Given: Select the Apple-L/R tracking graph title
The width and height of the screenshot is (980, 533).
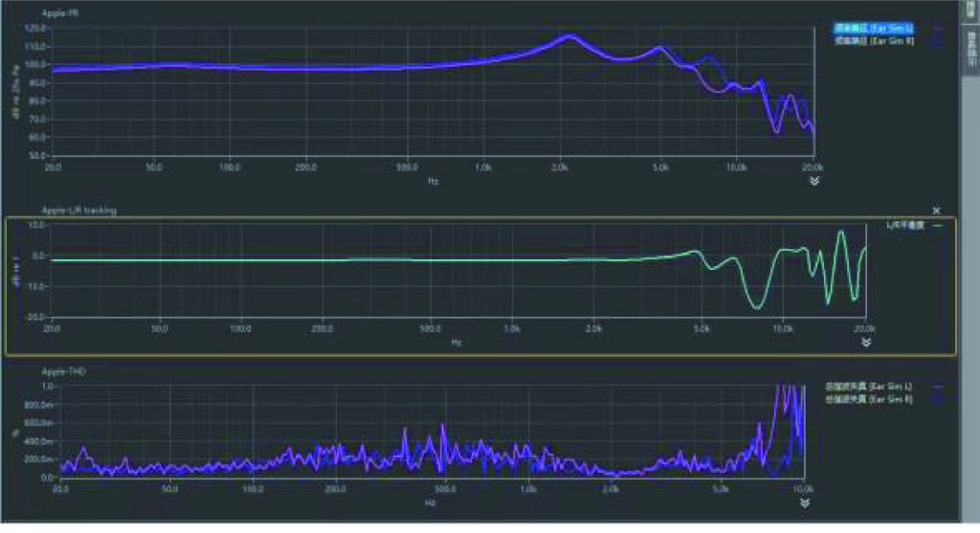Looking at the screenshot, I should (x=78, y=211).
